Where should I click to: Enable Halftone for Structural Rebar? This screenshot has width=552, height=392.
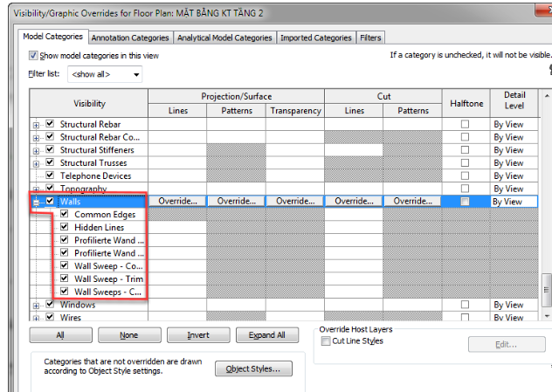465,125
